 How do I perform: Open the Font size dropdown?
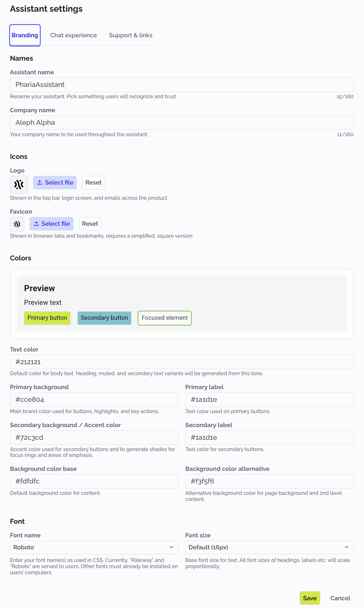269,547
